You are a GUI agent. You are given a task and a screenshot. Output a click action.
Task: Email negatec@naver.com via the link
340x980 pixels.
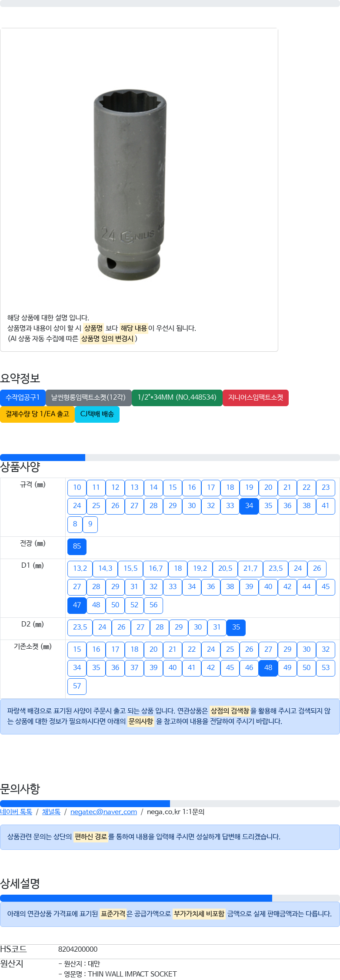pyautogui.click(x=103, y=812)
